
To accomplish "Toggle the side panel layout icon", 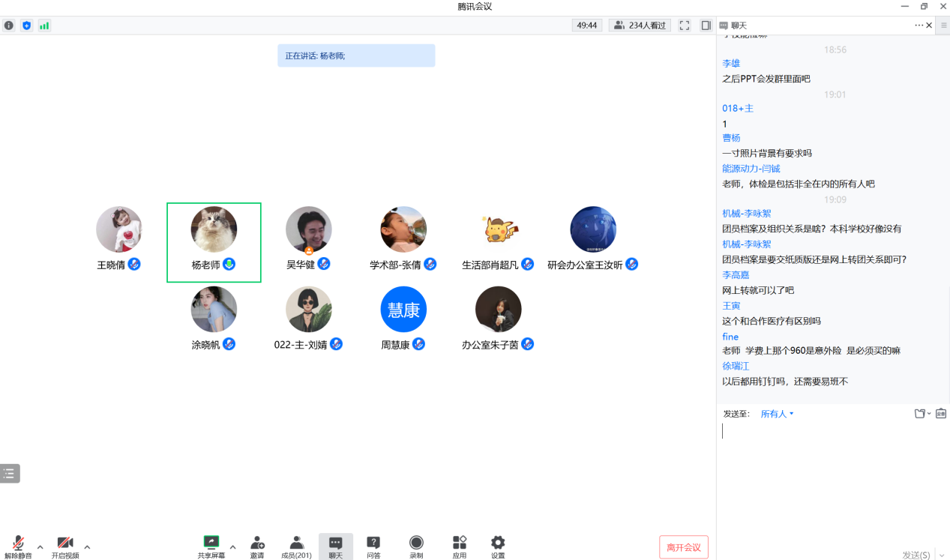I will (x=706, y=25).
